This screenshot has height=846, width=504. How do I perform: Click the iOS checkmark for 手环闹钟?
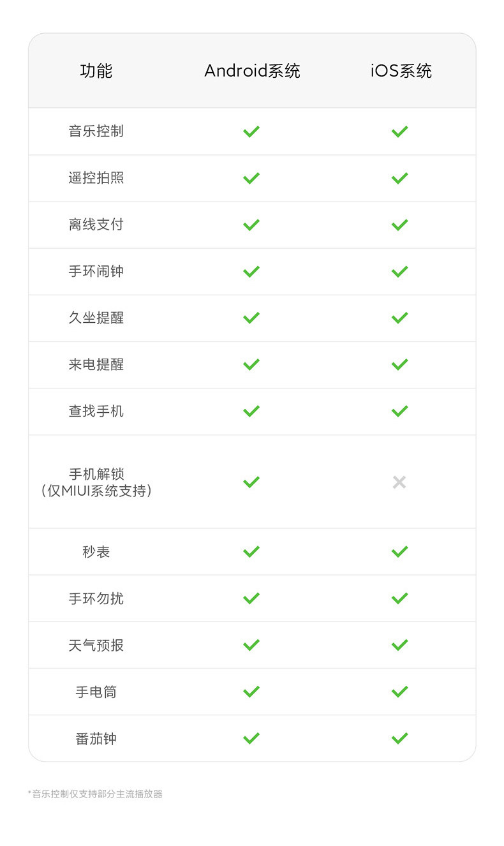(x=399, y=271)
